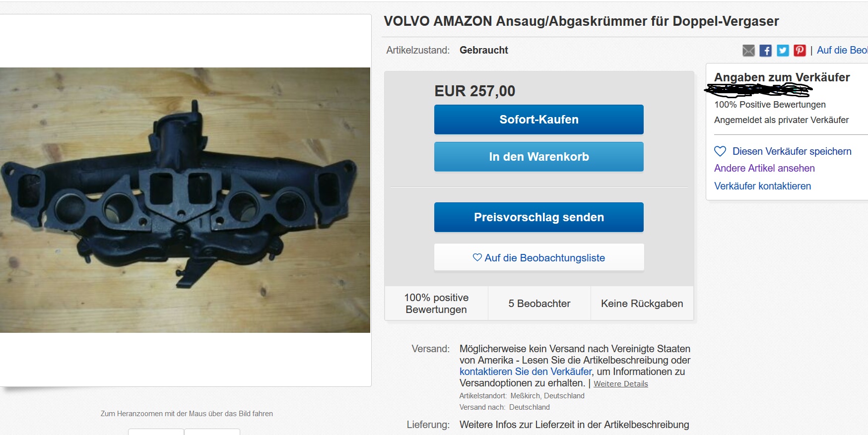The width and height of the screenshot is (868, 435).
Task: Click the manifold product photo
Action: (x=185, y=200)
